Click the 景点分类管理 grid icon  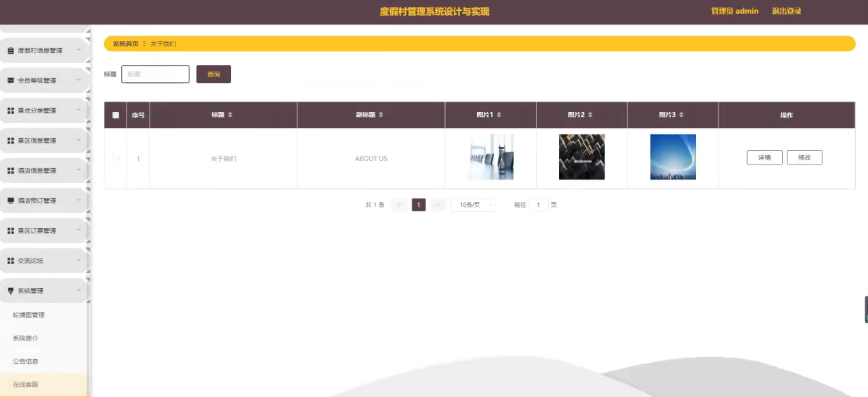tap(11, 110)
